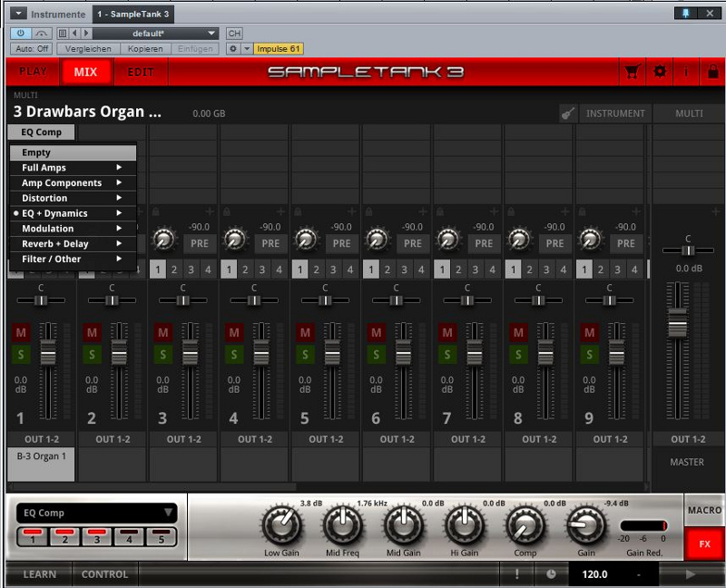This screenshot has height=588, width=726.
Task: Click the send level knob on channel 9
Action: (591, 239)
